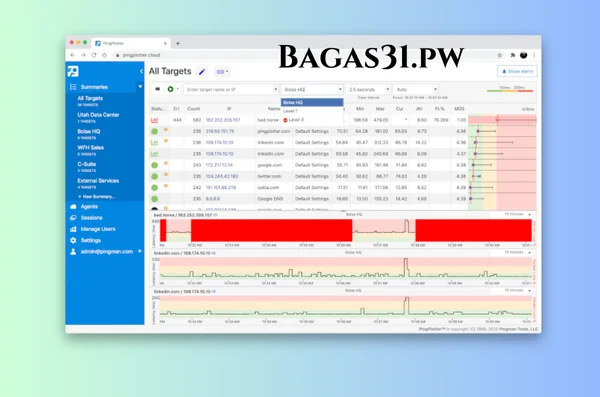Click the Enter target name or IP field
Viewport: 600px width, 397px height.
coord(228,89)
